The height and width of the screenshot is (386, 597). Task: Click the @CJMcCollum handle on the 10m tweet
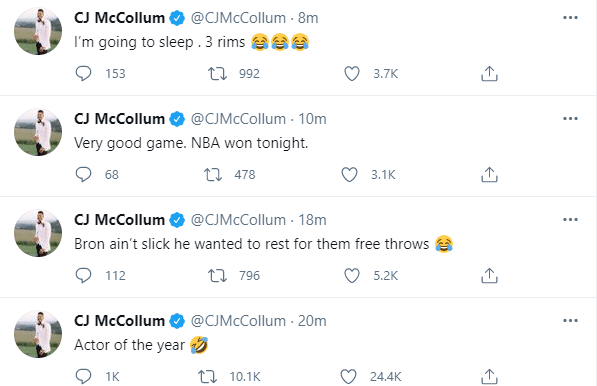click(x=238, y=119)
